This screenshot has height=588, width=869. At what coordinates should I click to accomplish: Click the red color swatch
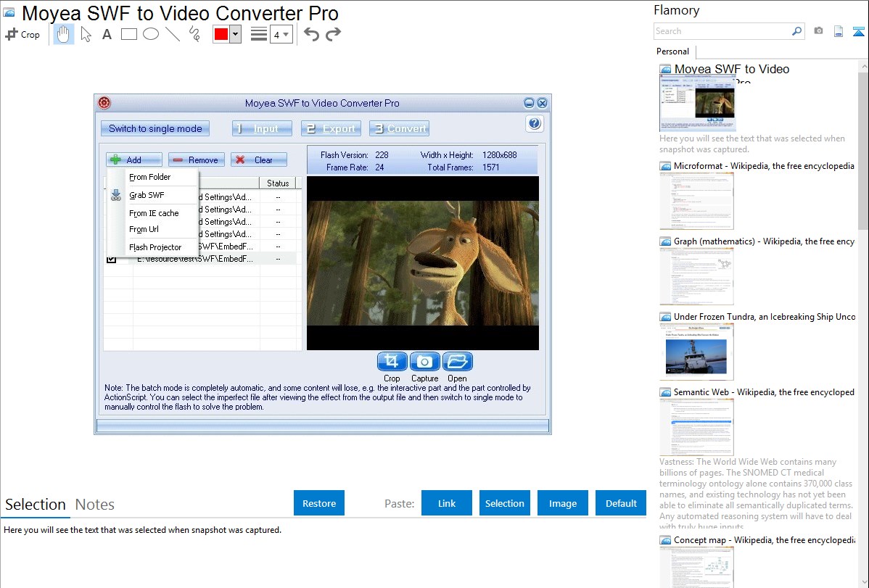tap(221, 34)
